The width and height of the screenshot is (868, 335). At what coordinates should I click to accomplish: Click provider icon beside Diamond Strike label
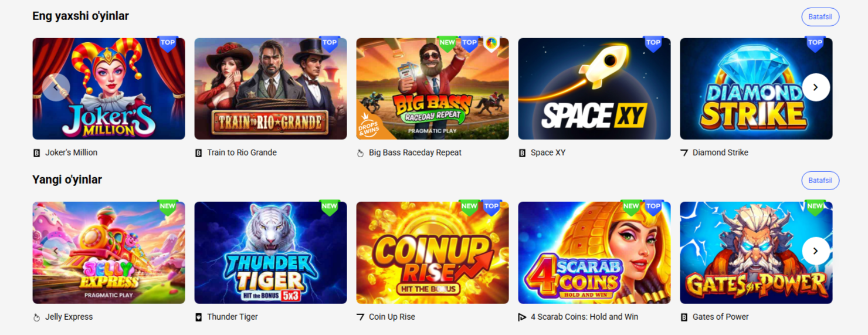tap(684, 153)
